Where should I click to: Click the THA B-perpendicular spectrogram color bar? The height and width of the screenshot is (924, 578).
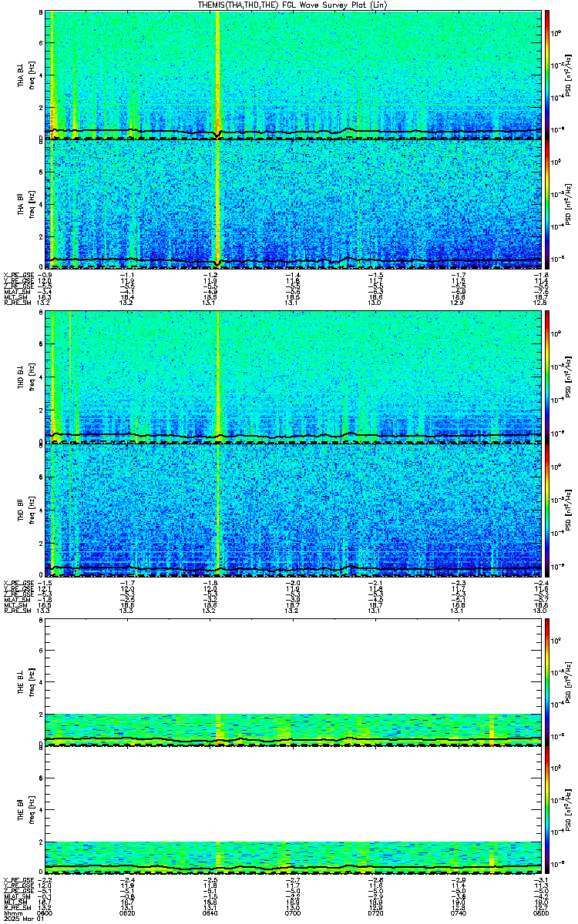pos(547,75)
